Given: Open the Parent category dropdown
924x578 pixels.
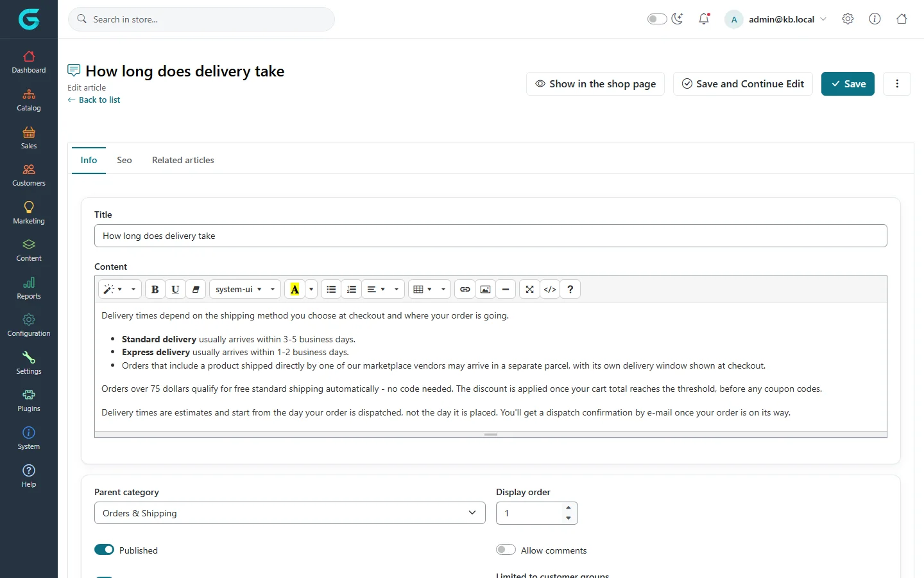Looking at the screenshot, I should (290, 513).
